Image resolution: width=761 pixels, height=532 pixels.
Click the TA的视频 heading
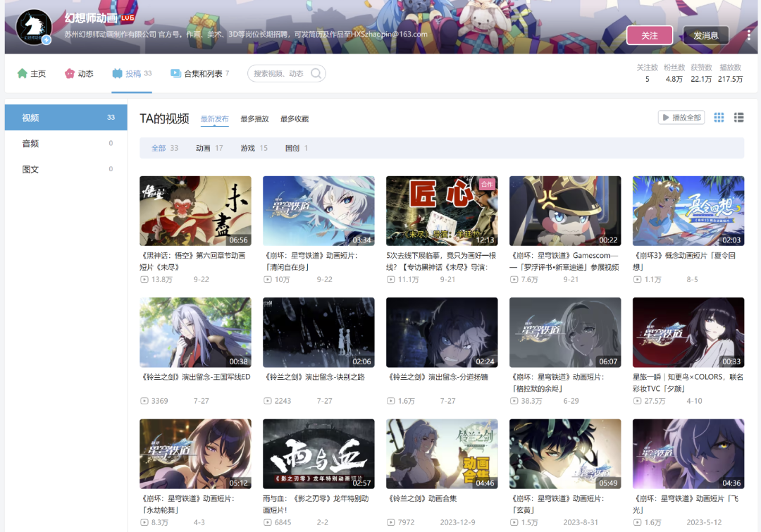[164, 118]
